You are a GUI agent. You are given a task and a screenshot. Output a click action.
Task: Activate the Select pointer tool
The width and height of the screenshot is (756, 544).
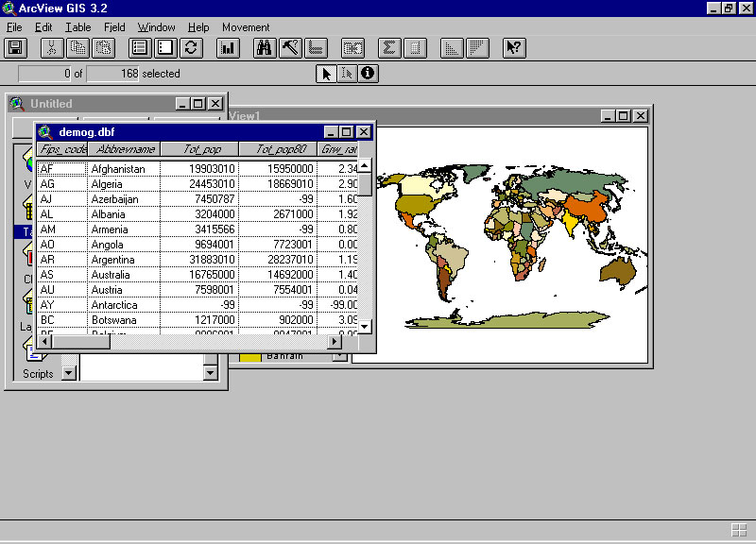point(326,74)
